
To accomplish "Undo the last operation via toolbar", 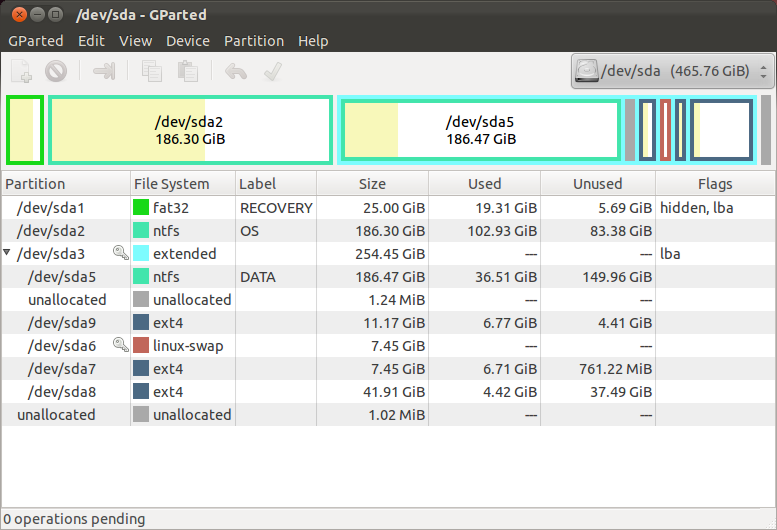I will pyautogui.click(x=236, y=71).
